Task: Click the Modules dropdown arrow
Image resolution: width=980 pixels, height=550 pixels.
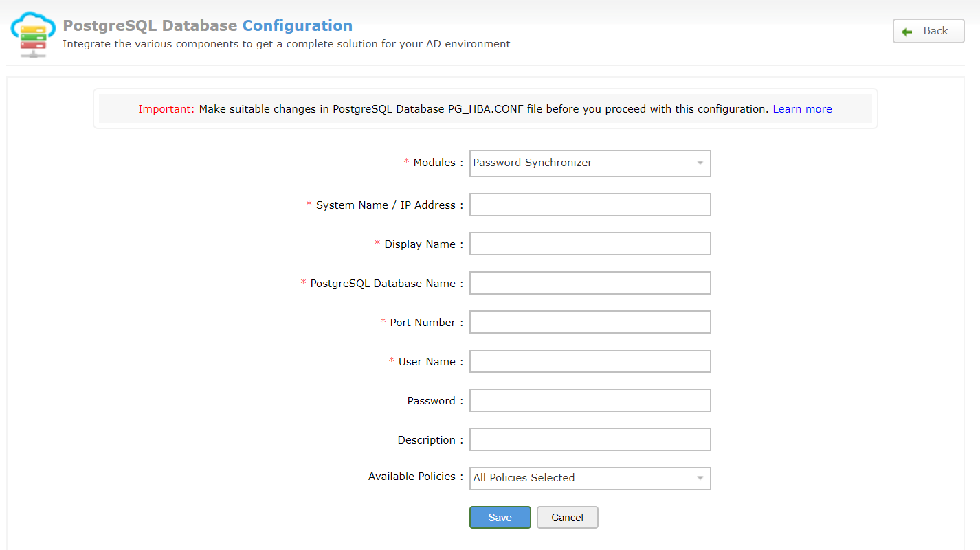Action: pos(700,163)
